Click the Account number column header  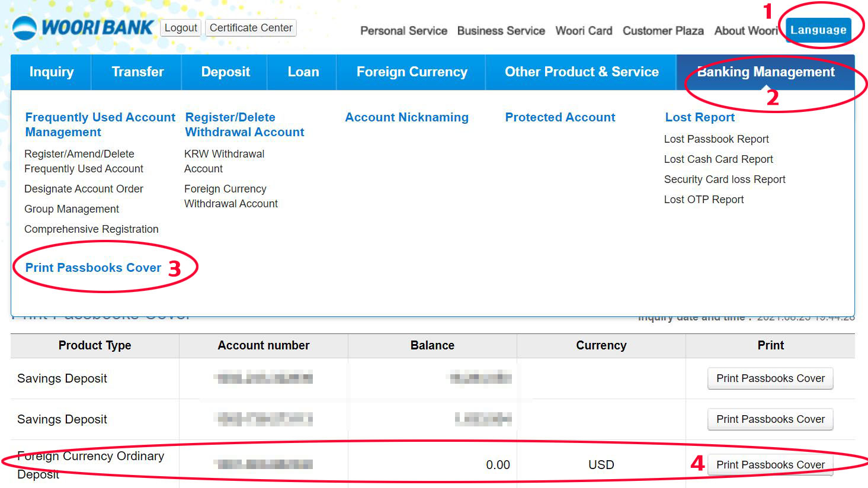tap(264, 345)
